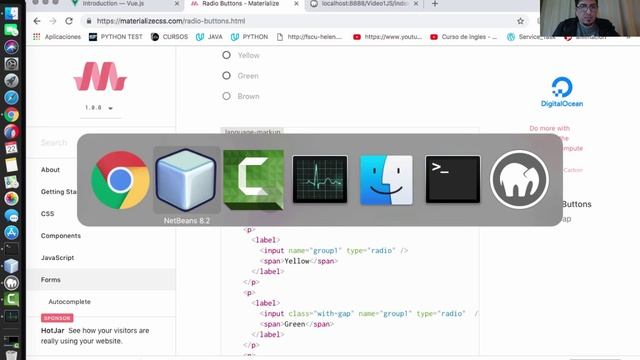Viewport: 640px width, 360px height.
Task: Click the address bar URL
Action: coord(171,21)
